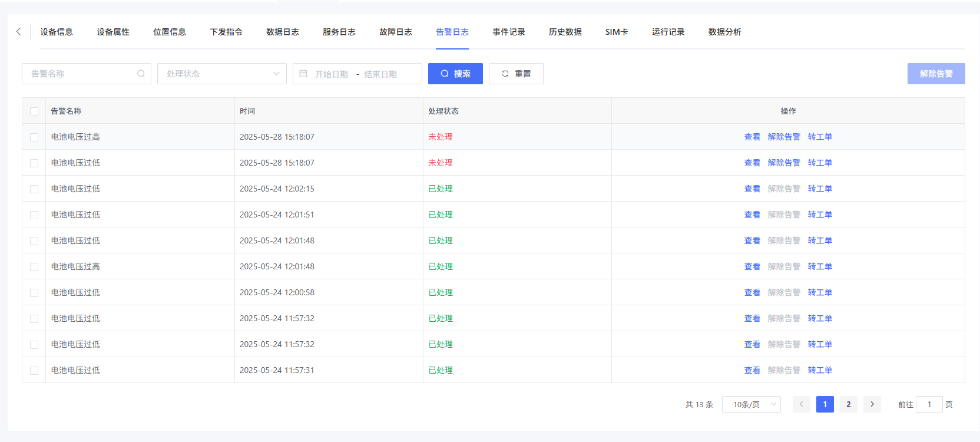Go to next page using right arrow
980x442 pixels.
point(872,404)
